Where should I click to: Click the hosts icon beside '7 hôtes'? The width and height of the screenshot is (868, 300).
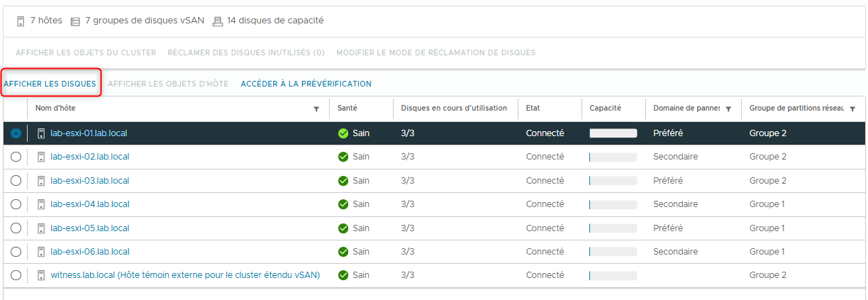click(21, 21)
